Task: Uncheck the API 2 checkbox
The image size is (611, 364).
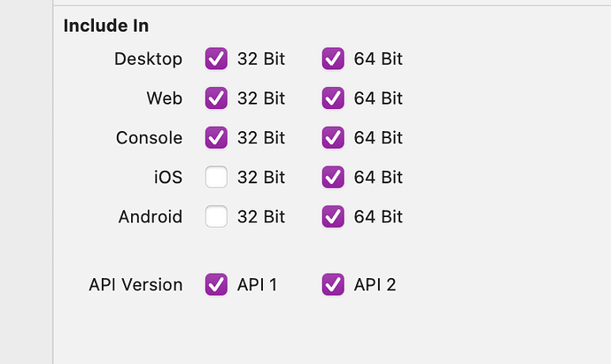Action: pyautogui.click(x=333, y=284)
